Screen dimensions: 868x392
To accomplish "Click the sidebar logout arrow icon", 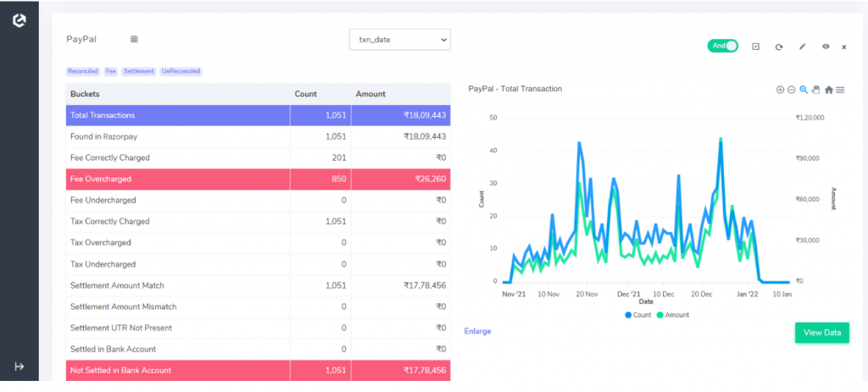I will tap(19, 367).
